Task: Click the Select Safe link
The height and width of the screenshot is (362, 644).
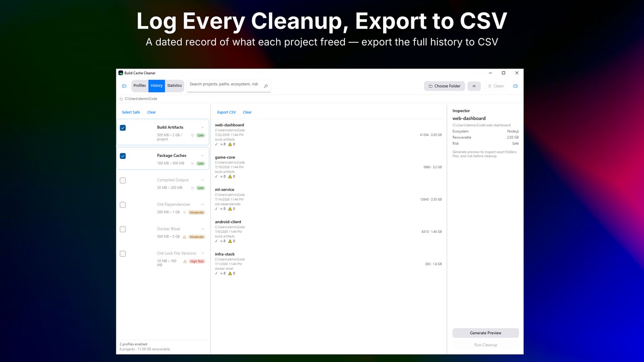Action: [131, 112]
